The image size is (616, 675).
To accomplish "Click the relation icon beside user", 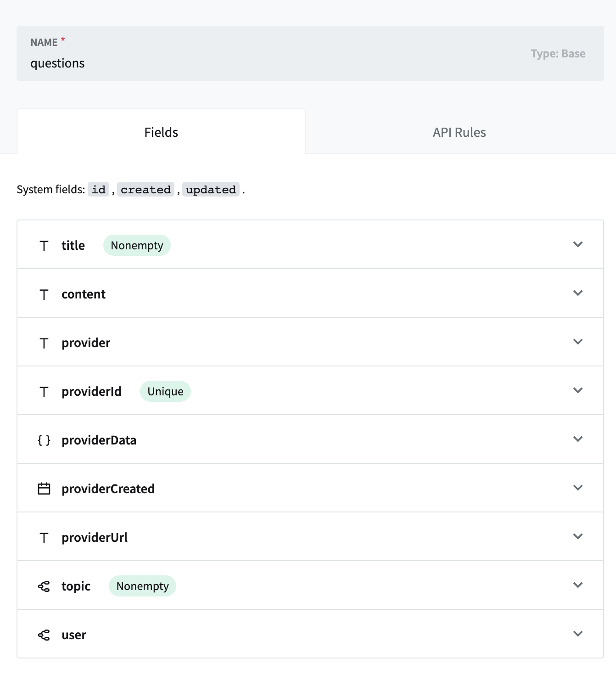I will [44, 635].
